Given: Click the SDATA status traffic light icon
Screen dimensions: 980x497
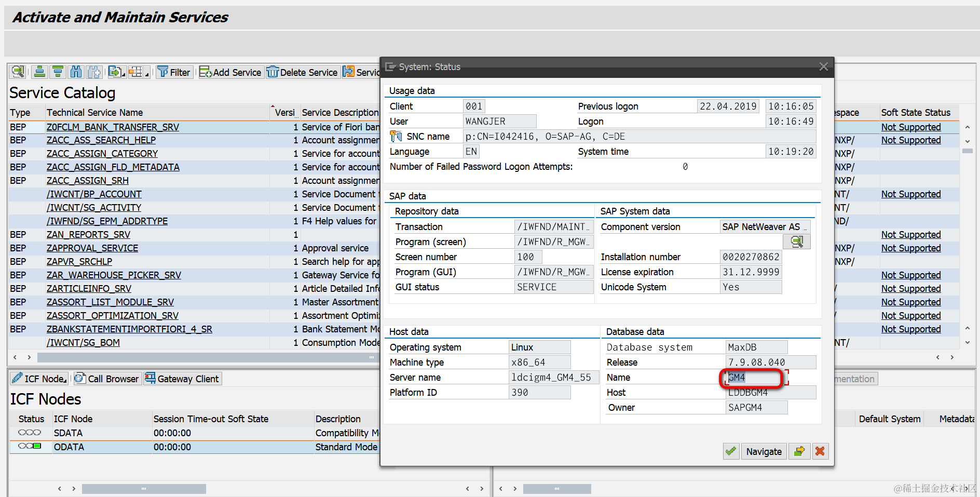Looking at the screenshot, I should point(30,433).
